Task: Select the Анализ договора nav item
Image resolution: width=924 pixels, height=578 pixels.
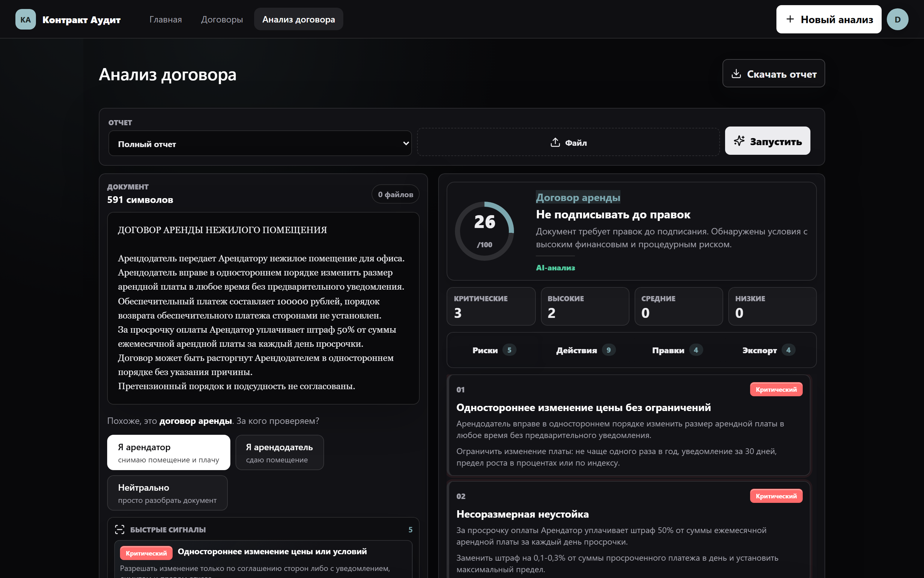Action: click(x=299, y=20)
